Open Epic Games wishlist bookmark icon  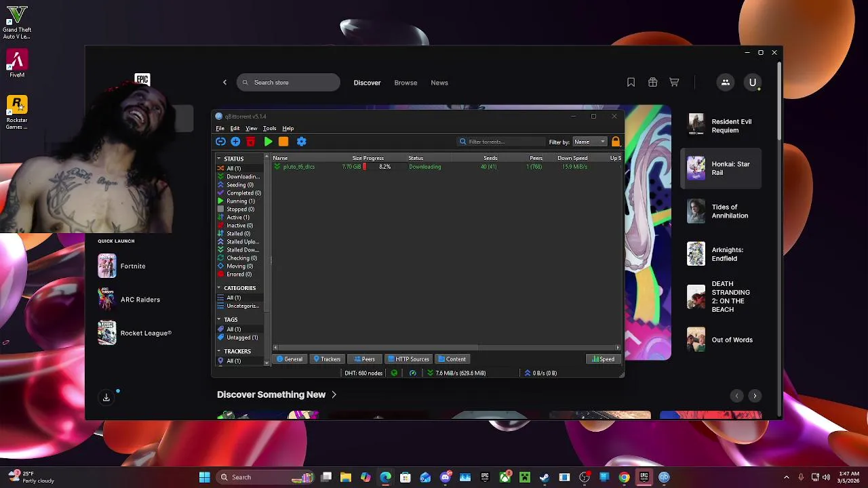[x=631, y=83]
